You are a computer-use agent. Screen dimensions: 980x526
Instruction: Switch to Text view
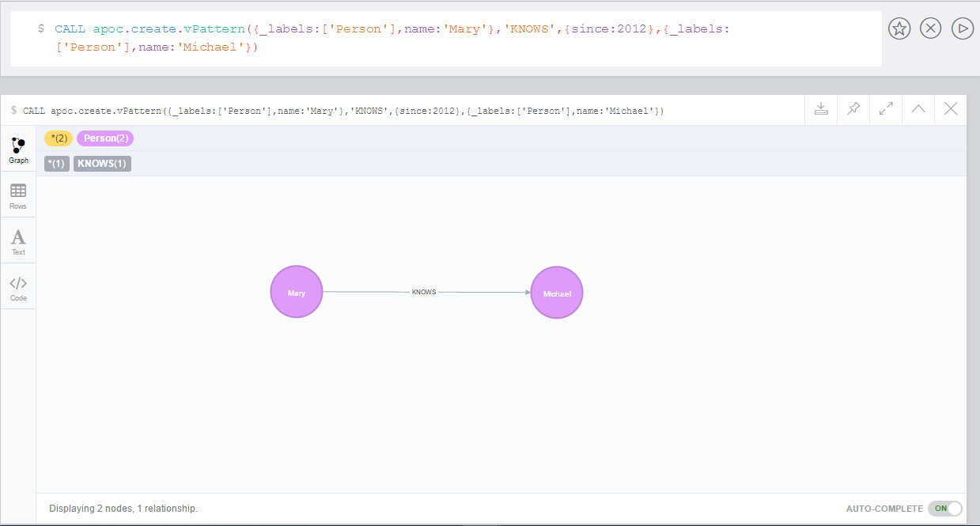18,241
